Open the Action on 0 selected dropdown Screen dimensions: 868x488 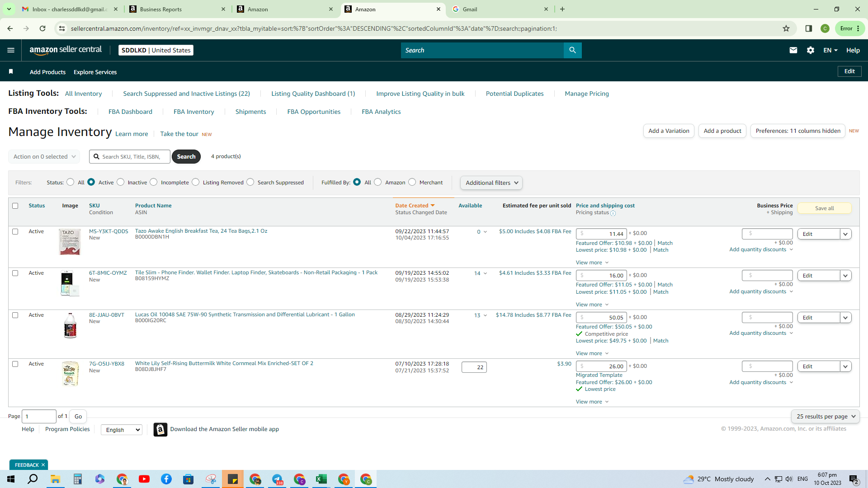(x=44, y=156)
